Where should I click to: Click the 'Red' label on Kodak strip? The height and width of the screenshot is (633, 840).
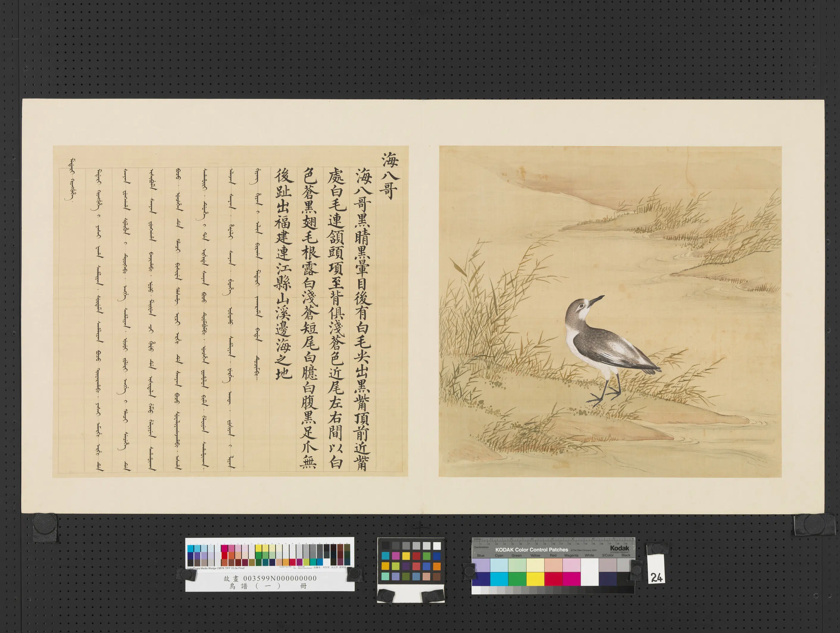pyautogui.click(x=553, y=556)
